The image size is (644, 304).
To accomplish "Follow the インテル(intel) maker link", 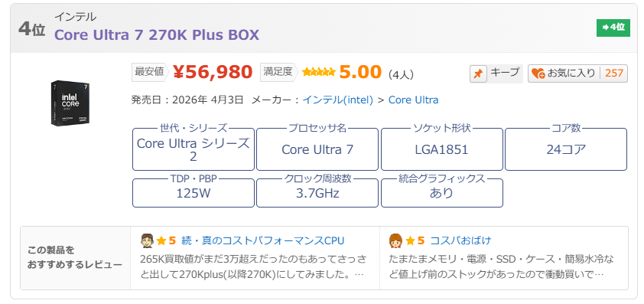I will pyautogui.click(x=337, y=100).
